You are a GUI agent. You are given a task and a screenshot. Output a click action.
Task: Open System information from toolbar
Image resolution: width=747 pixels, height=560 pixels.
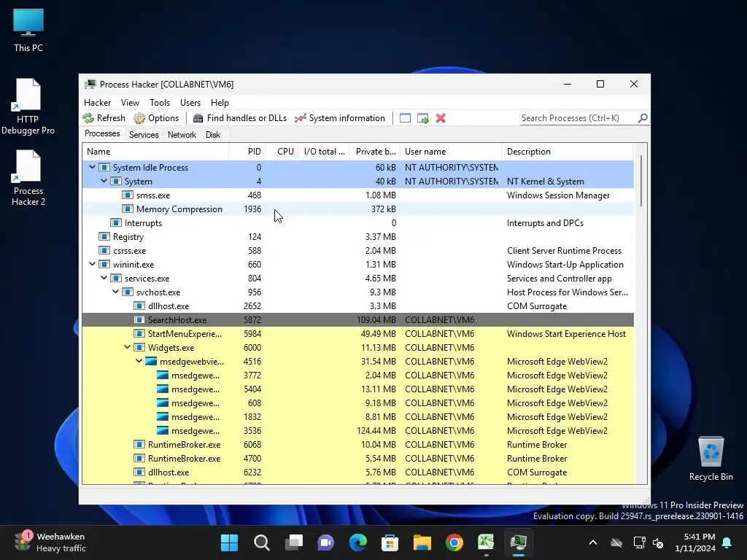(x=340, y=118)
